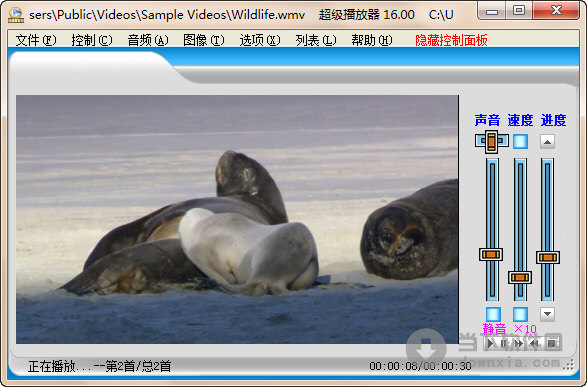
Task: Click the video frame showing seals
Action: tap(237, 219)
